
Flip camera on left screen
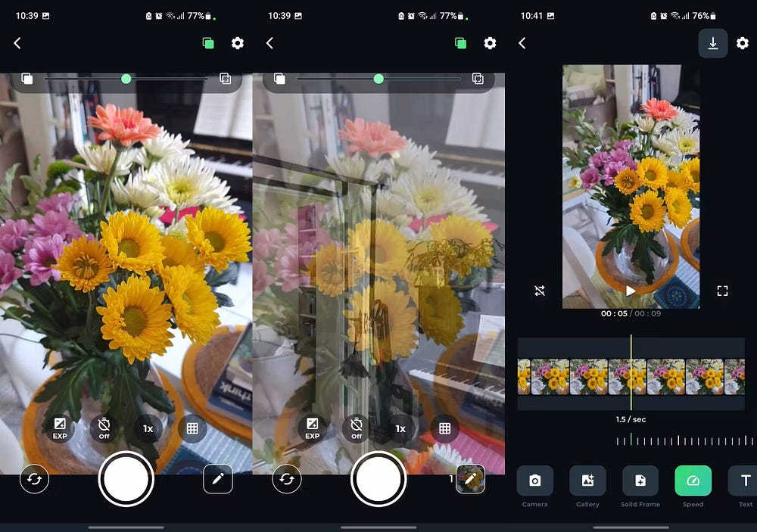coord(34,479)
